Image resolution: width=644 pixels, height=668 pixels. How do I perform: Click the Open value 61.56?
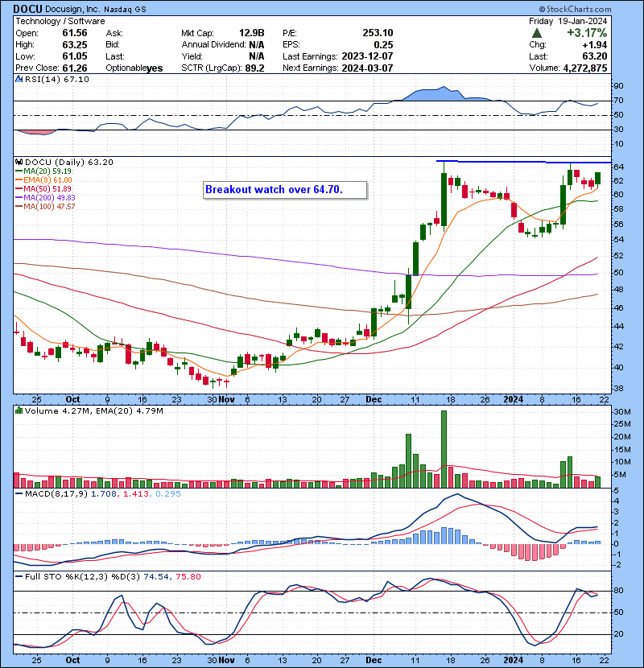tap(75, 33)
